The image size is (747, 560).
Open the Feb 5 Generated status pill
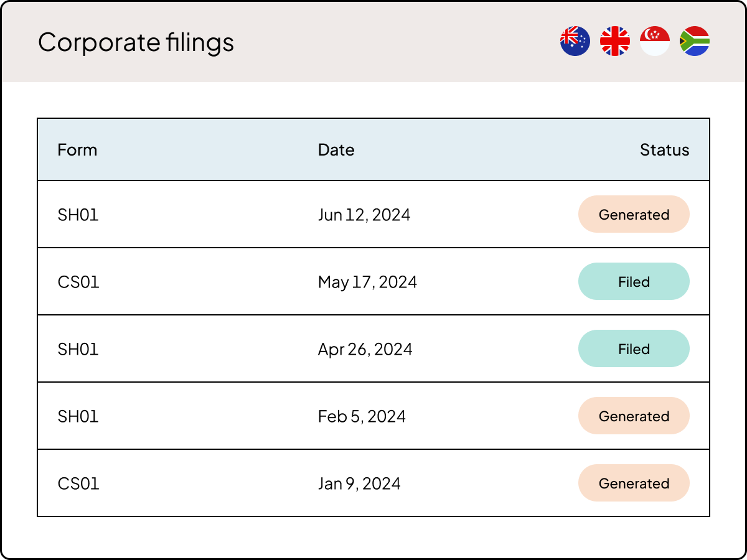[x=634, y=416]
